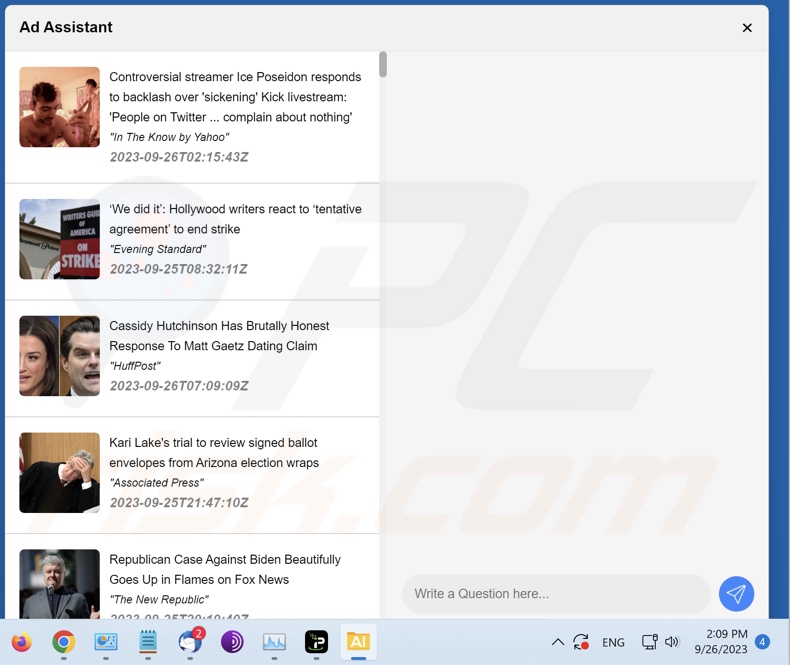Click the timestamp 2023-09-26T07:09:09Z

coord(179,386)
